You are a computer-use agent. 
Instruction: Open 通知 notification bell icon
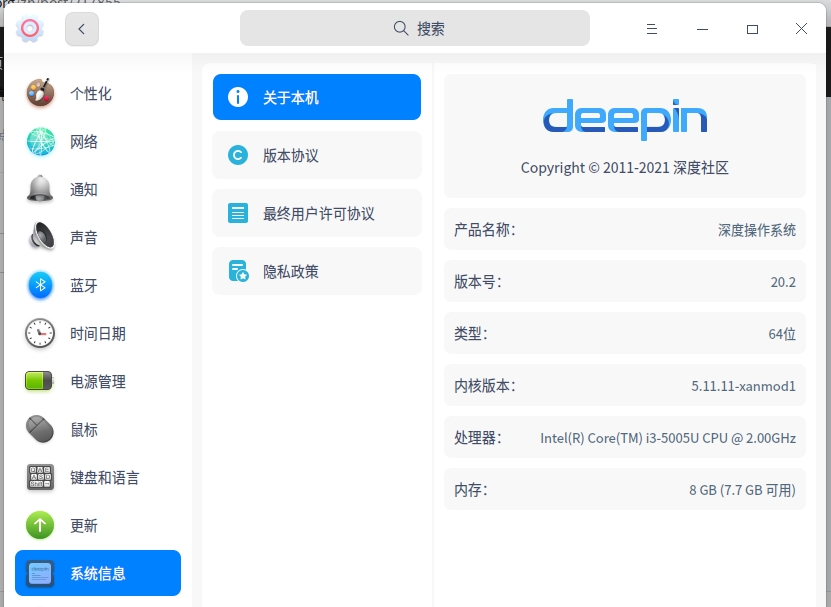[40, 189]
